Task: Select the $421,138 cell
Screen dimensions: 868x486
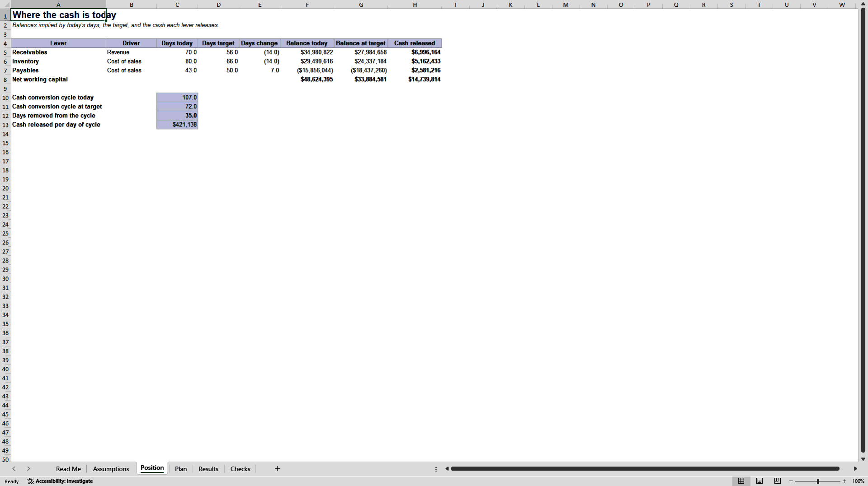Action: (x=177, y=125)
